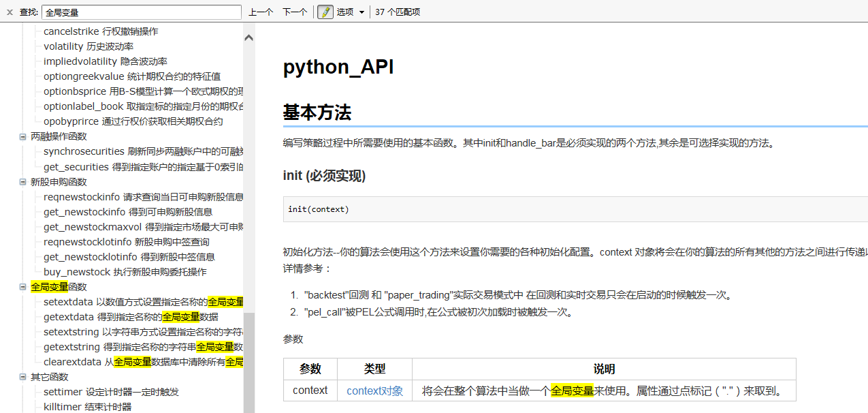Click the 37 个匹配项 match count
This screenshot has height=413, width=868.
click(x=398, y=12)
